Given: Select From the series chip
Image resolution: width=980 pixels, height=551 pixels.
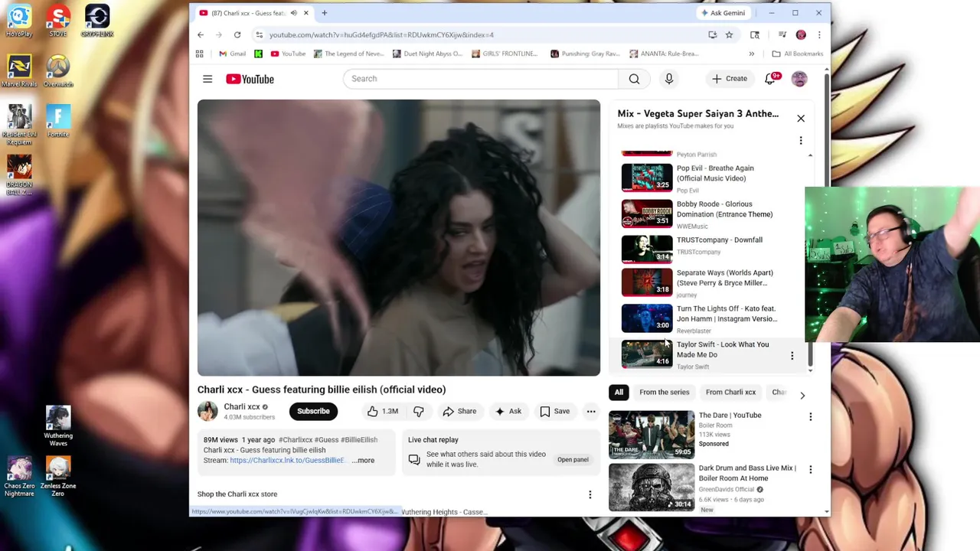Looking at the screenshot, I should coord(665,393).
